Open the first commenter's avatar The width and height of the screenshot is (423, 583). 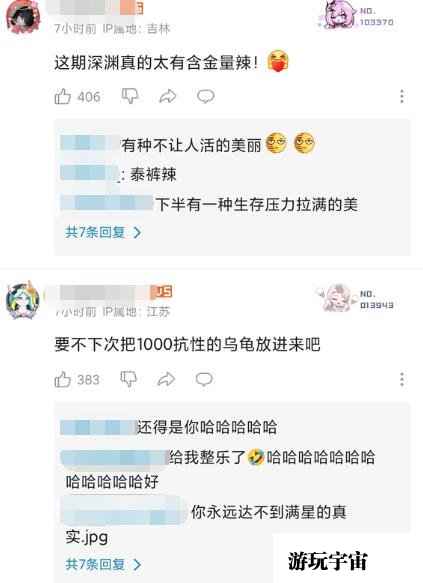coord(23,17)
